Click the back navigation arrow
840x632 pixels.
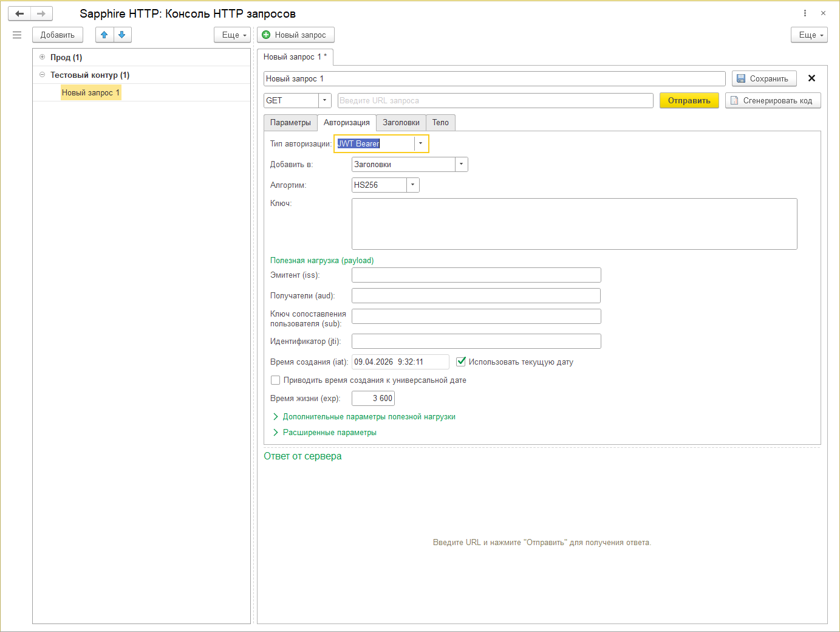coord(19,13)
